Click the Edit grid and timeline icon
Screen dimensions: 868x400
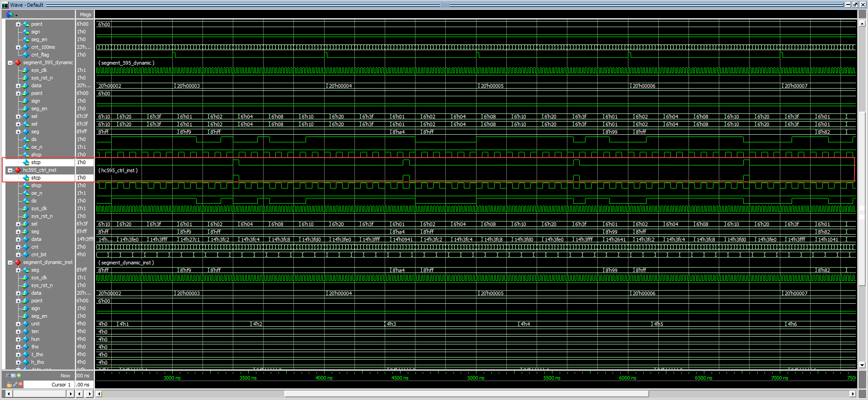(13, 376)
